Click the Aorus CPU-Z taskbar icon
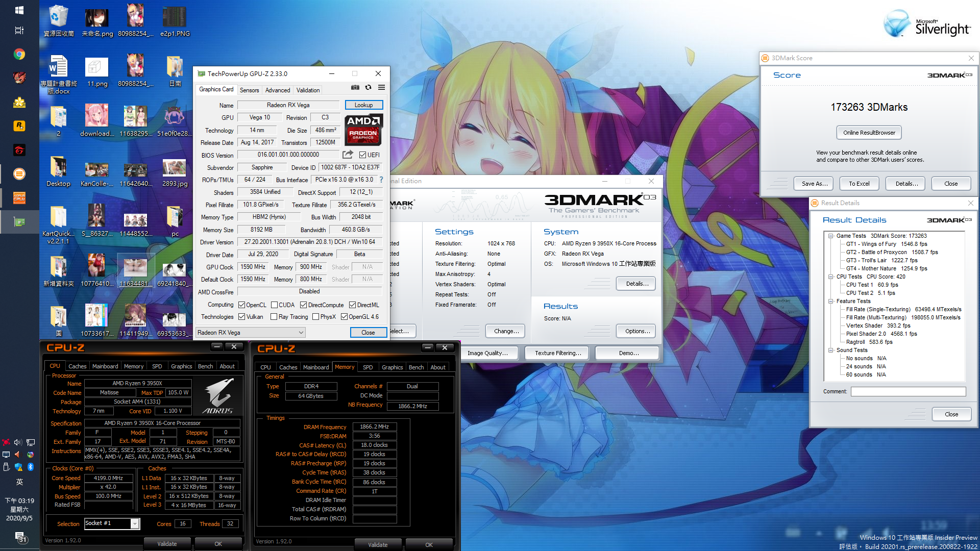The width and height of the screenshot is (980, 551). click(19, 198)
